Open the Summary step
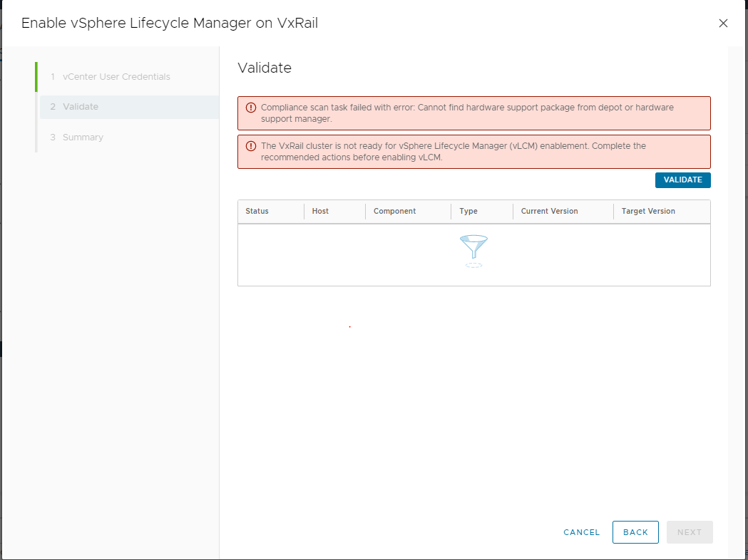The height and width of the screenshot is (560, 748). click(81, 137)
